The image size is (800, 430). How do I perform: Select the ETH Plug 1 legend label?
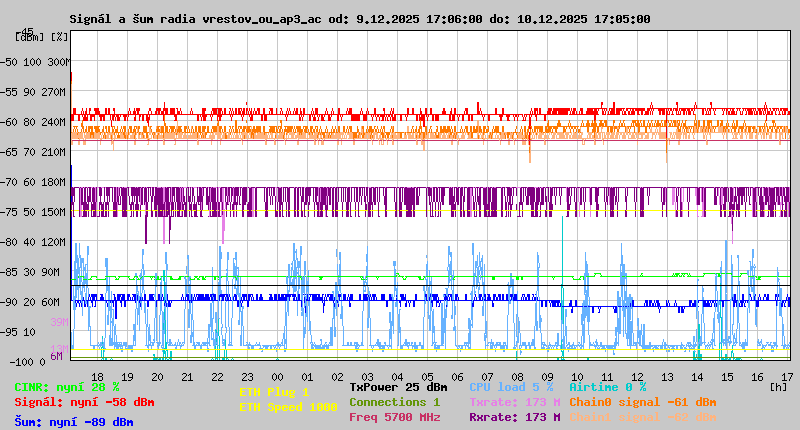274,392
